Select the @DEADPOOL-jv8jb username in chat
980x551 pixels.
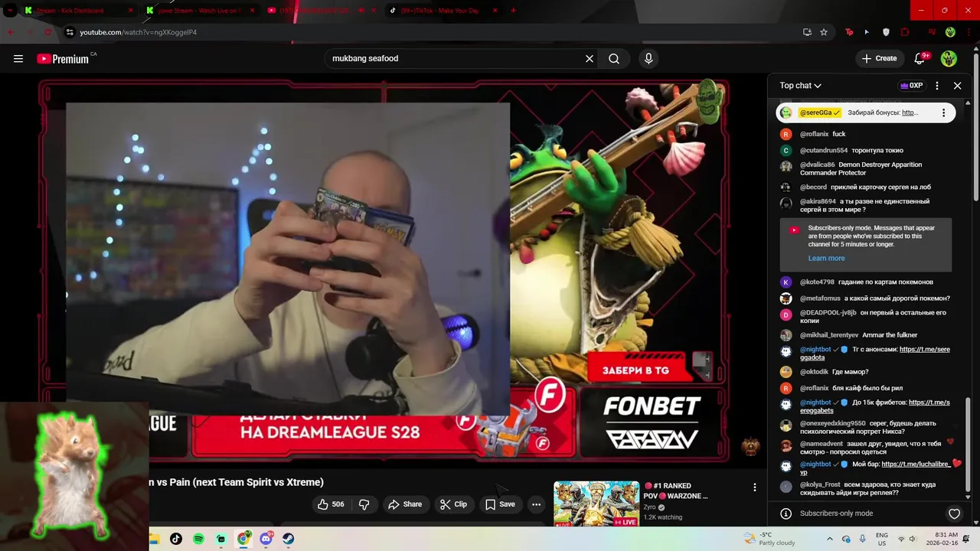click(828, 313)
